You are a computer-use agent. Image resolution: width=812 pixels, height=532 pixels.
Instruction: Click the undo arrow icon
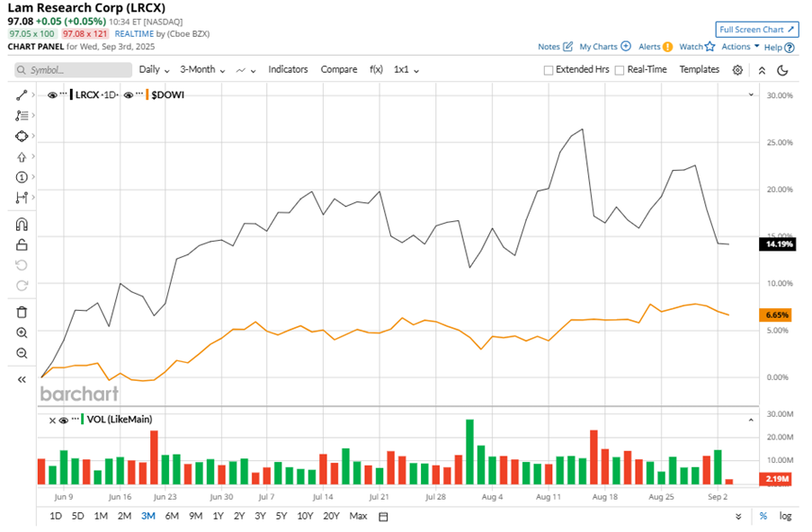tap(22, 265)
